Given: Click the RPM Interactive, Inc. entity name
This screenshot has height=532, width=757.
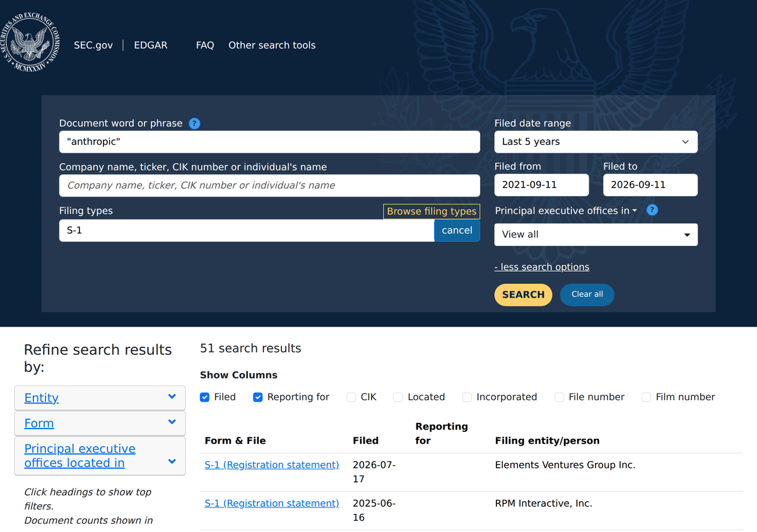Looking at the screenshot, I should pyautogui.click(x=544, y=504).
